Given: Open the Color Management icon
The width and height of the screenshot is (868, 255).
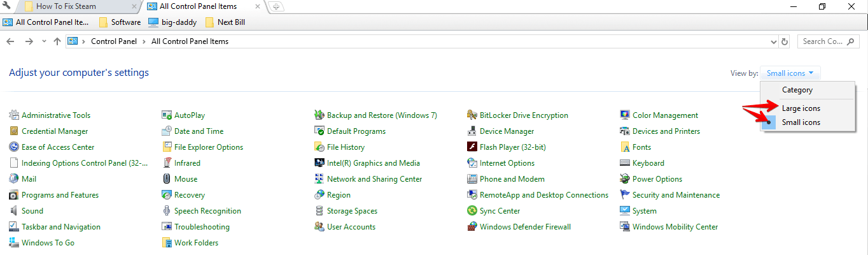Looking at the screenshot, I should 625,115.
